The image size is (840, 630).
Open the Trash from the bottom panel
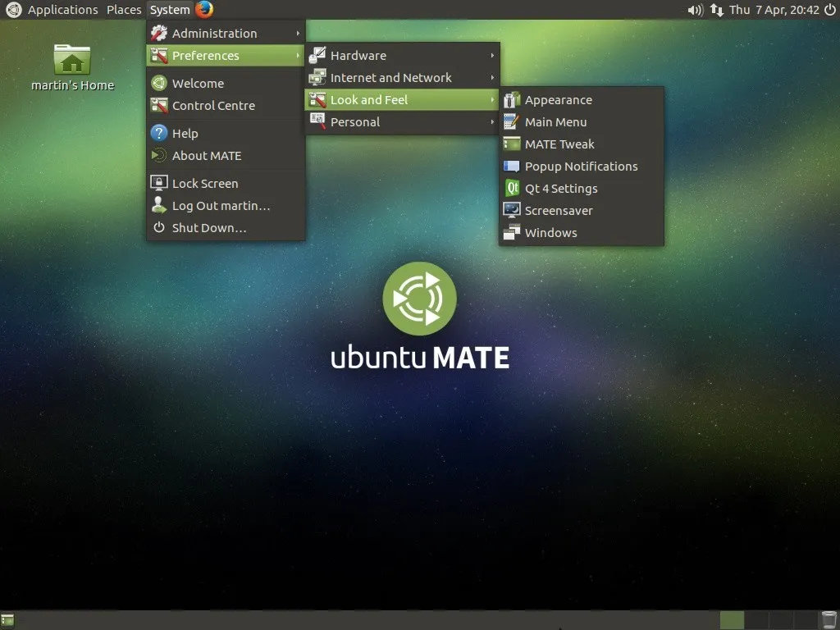[829, 619]
